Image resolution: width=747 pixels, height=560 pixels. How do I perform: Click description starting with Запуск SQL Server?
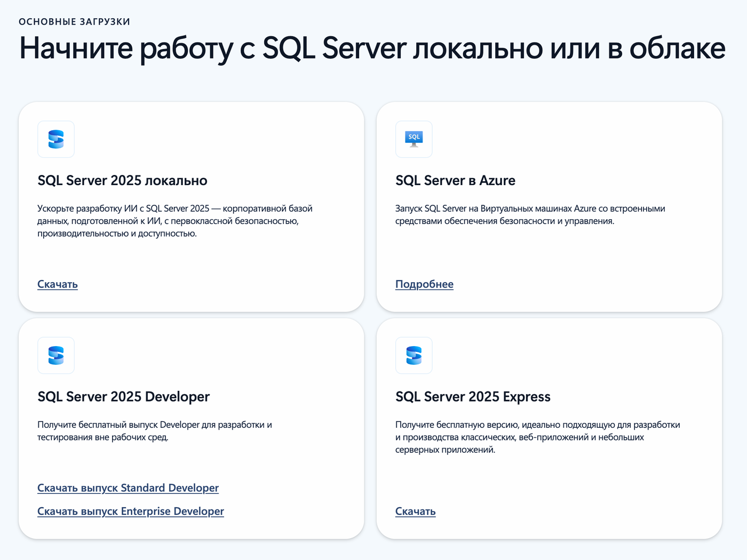coord(530,215)
